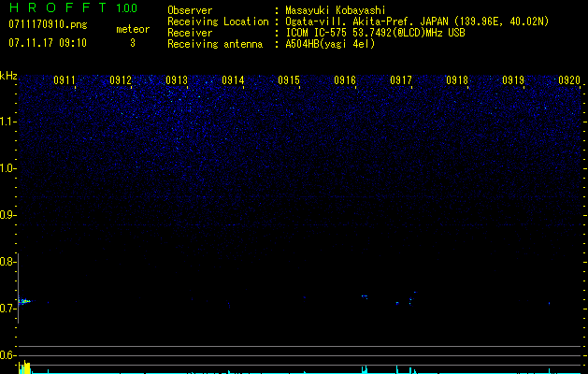Click the 0.8 kHz axis label
Image resolution: width=588 pixels, height=374 pixels.
point(7,262)
